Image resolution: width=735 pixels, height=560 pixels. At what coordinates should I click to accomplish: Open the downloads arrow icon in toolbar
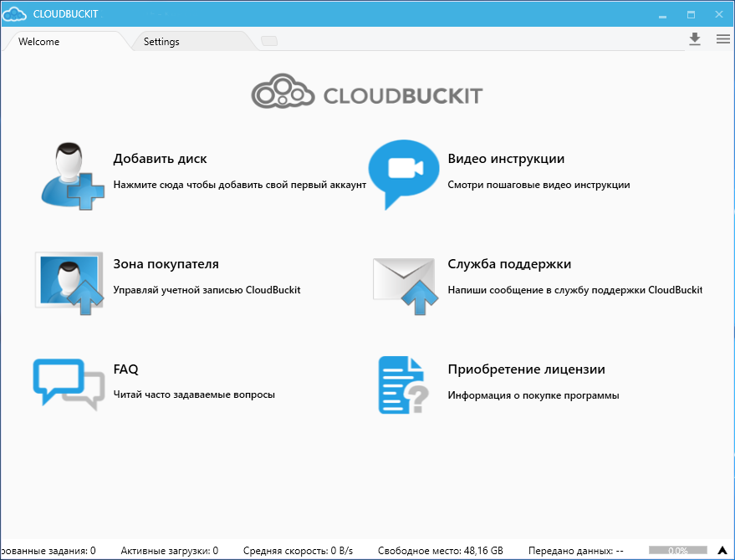(x=695, y=39)
